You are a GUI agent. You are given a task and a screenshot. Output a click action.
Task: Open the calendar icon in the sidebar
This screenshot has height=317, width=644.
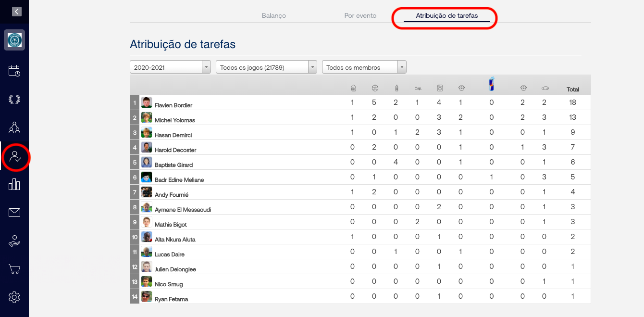click(14, 71)
